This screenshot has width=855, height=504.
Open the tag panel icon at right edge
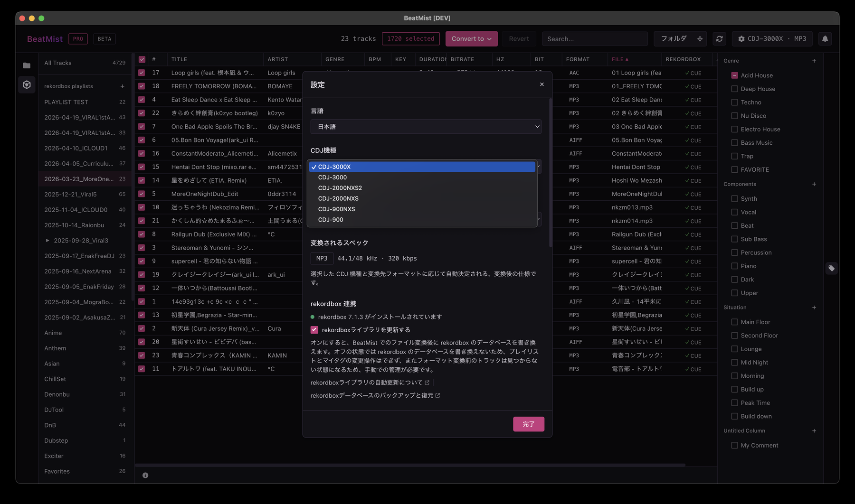pyautogui.click(x=831, y=268)
